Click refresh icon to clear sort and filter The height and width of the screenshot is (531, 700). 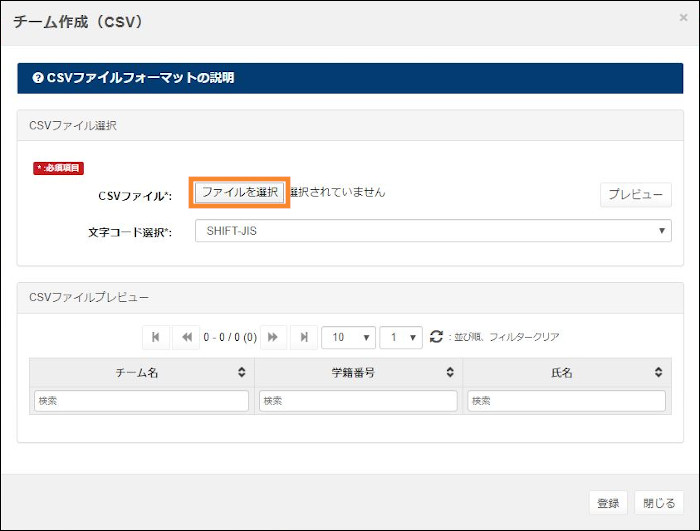click(x=436, y=337)
